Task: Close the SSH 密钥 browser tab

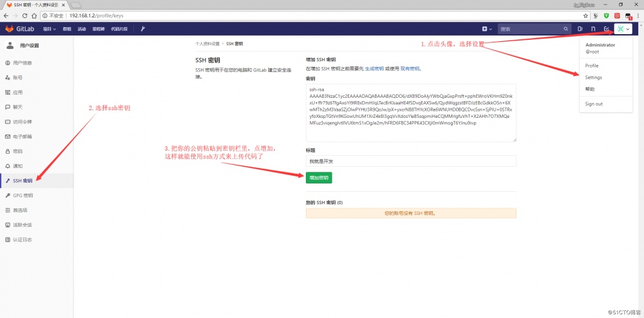Action: coord(64,5)
